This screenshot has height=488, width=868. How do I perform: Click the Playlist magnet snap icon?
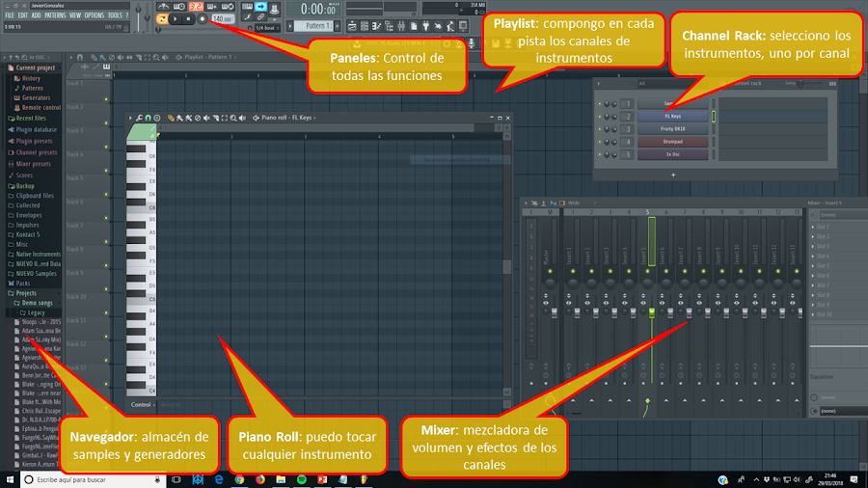[x=80, y=57]
